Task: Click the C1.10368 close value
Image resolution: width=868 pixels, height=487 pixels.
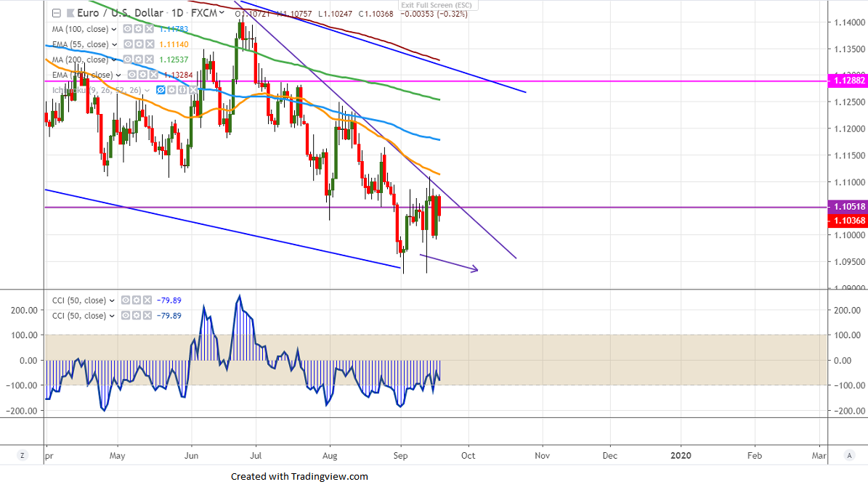Action: click(x=376, y=14)
